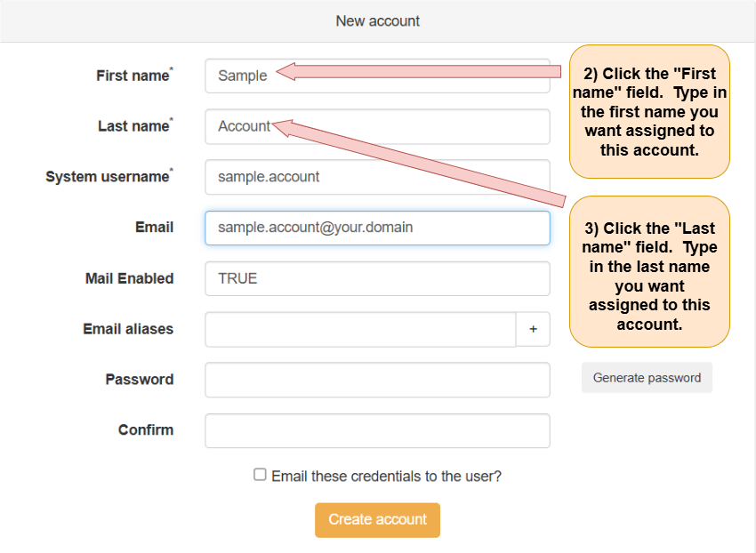Select the System username input field

(377, 177)
